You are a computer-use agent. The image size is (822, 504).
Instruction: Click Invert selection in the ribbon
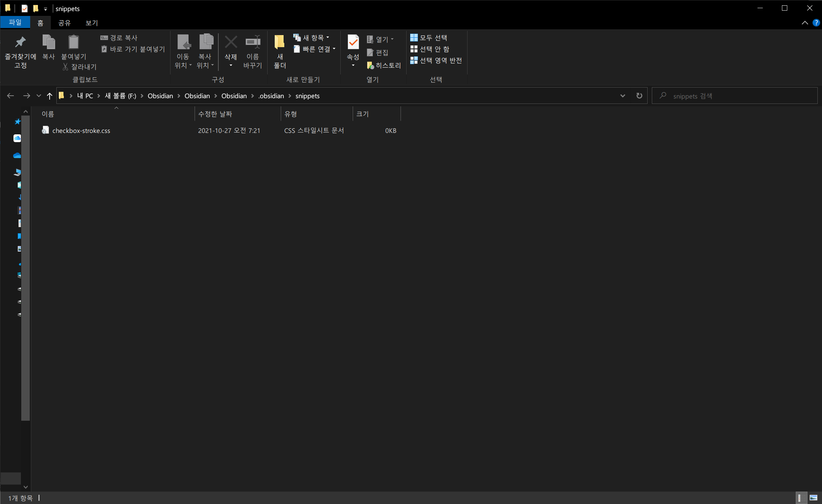pos(436,60)
